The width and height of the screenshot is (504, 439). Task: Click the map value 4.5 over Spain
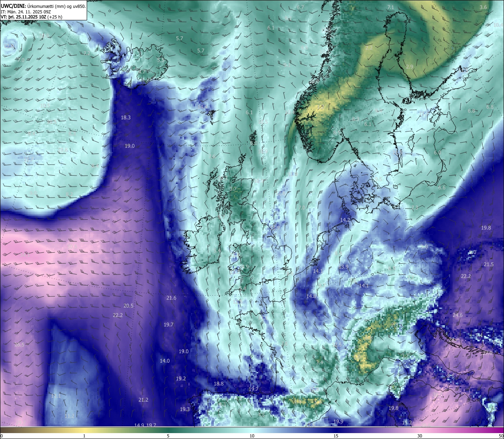tap(261, 414)
